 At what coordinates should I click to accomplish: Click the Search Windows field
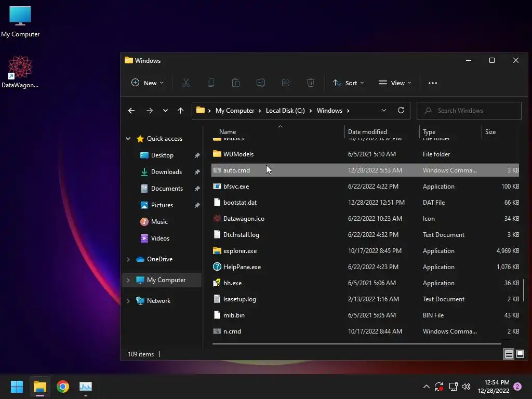469,111
